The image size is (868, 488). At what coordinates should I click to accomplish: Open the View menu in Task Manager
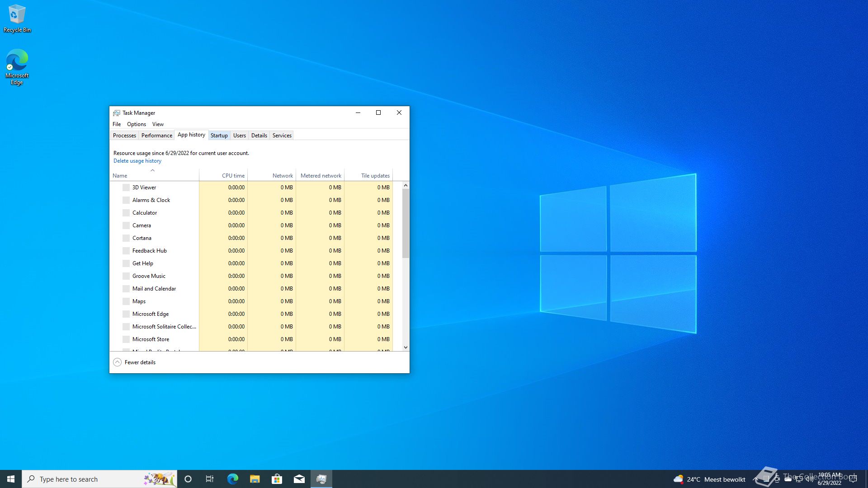tap(158, 124)
